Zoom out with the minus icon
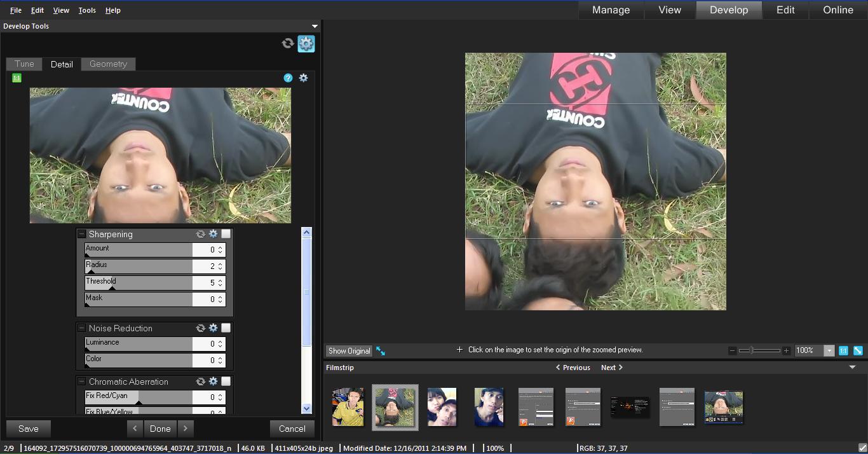Screen dimensions: 868x454 (x=732, y=350)
